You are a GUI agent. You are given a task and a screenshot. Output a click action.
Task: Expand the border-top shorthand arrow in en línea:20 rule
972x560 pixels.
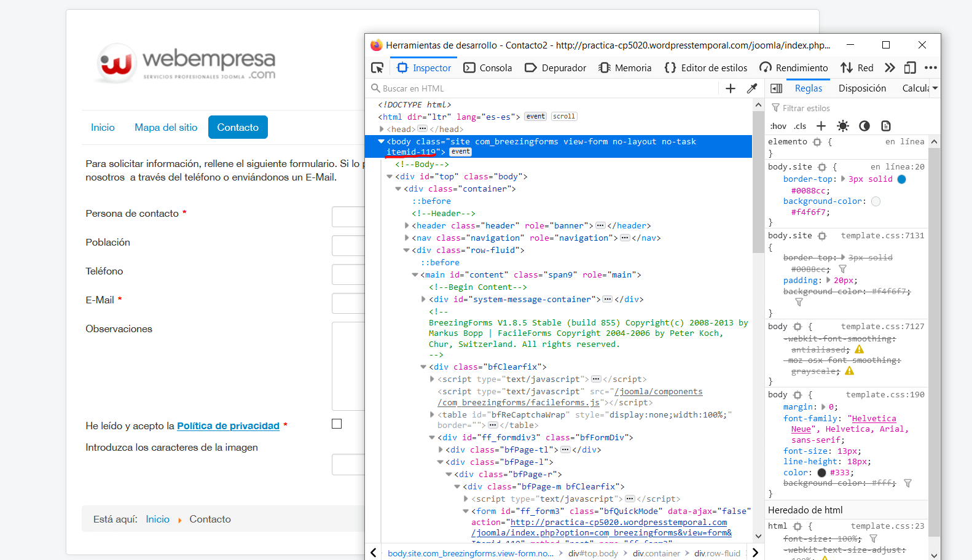pos(843,179)
